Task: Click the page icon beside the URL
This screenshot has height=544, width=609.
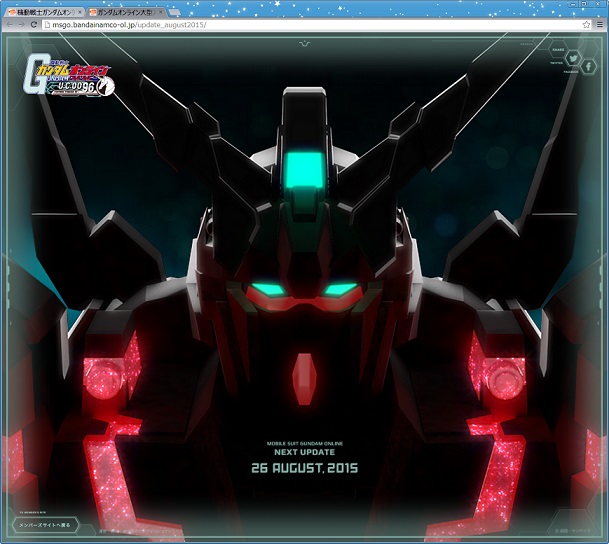Action: click(x=47, y=25)
